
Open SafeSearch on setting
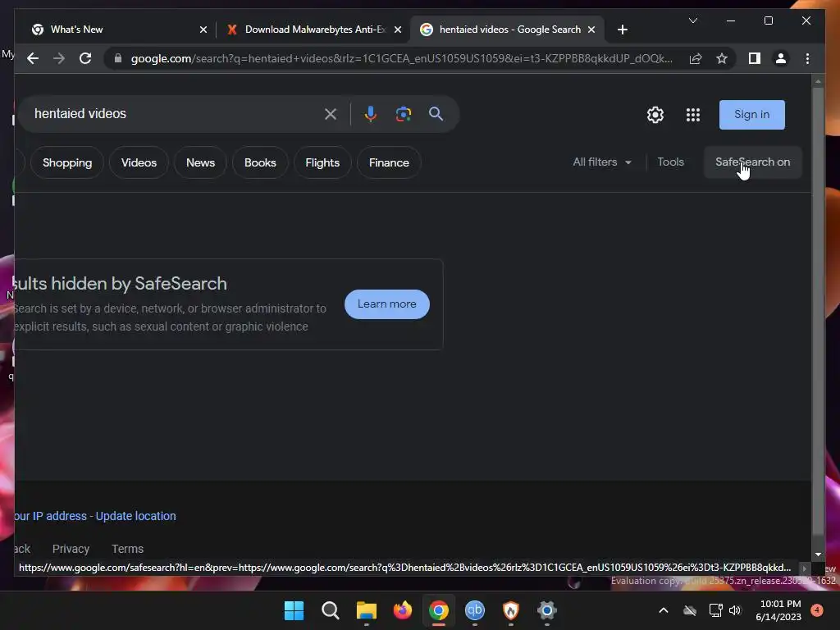pos(752,162)
